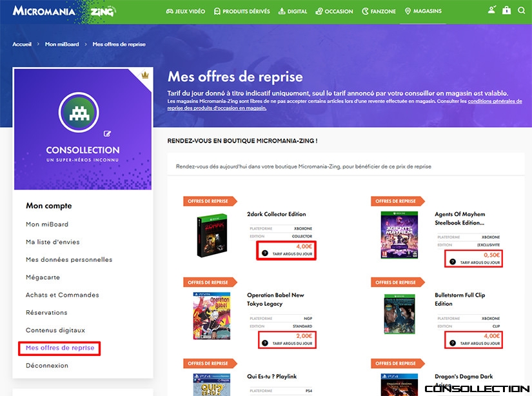Open the Magasins menu
The width and height of the screenshot is (532, 396).
[423, 11]
